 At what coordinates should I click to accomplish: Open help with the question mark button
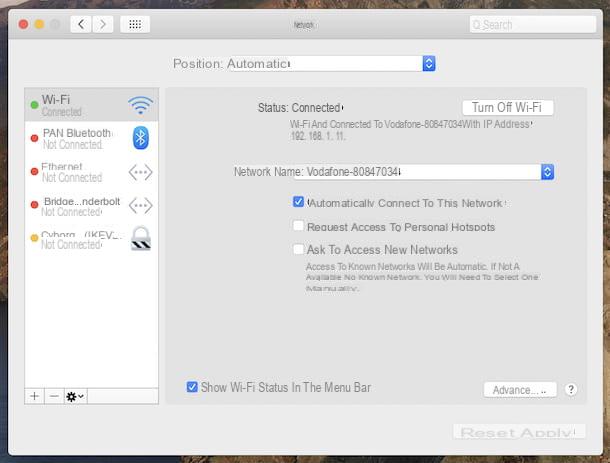pos(571,389)
